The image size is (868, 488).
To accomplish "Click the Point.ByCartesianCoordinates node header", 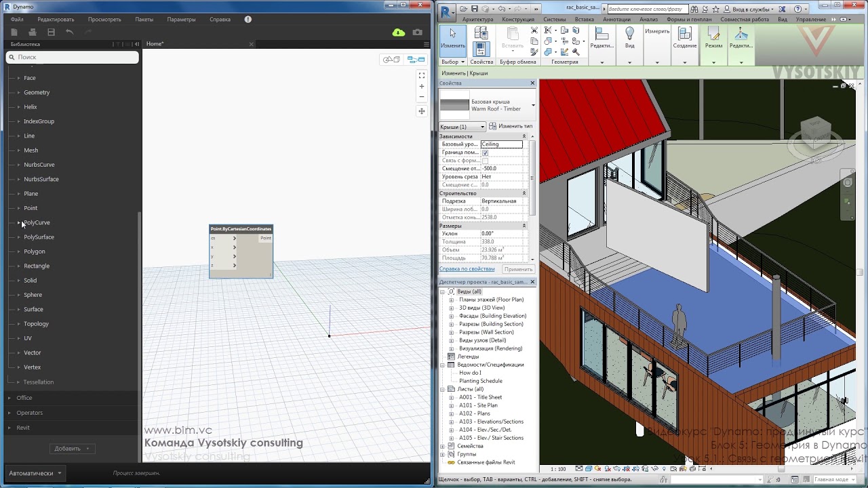I will click(x=241, y=229).
